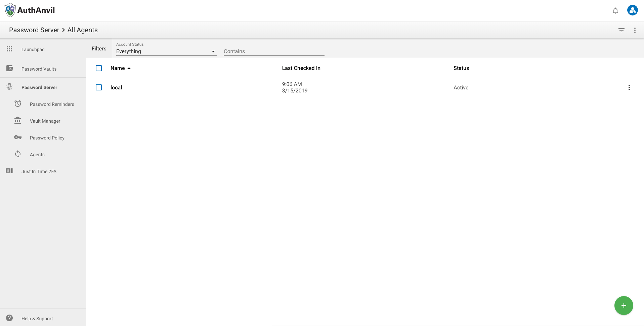Check the checkbox for local agent
The height and width of the screenshot is (326, 644).
[99, 87]
